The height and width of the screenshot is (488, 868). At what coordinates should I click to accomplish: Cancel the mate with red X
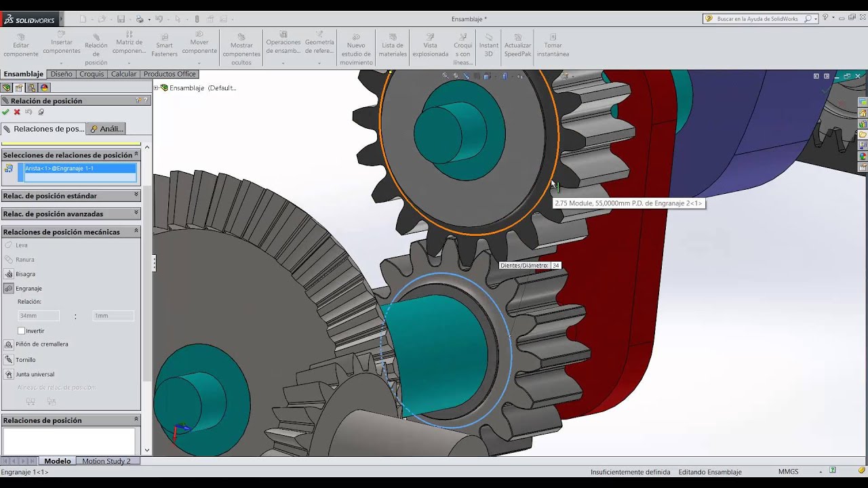(x=17, y=112)
